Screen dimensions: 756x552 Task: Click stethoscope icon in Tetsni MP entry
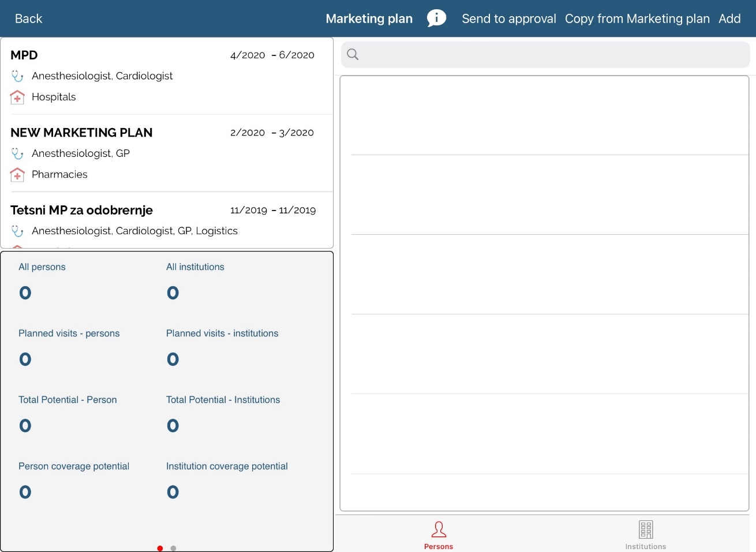tap(17, 231)
